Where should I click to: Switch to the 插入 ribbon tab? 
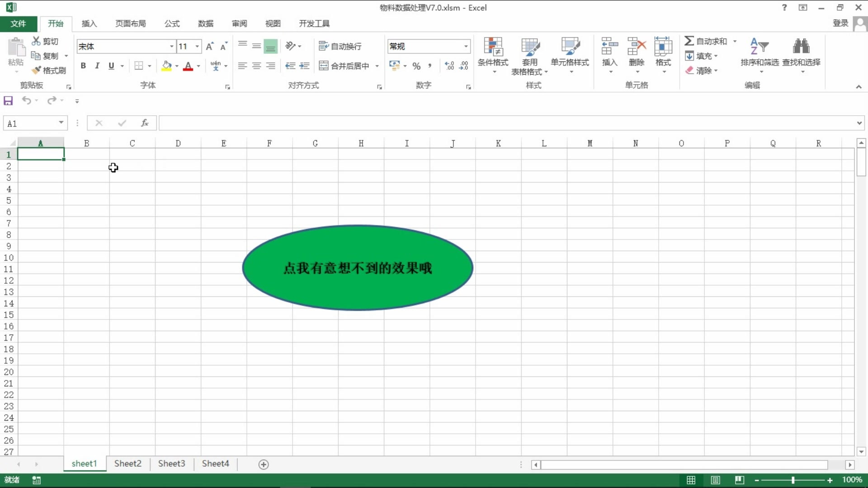89,23
